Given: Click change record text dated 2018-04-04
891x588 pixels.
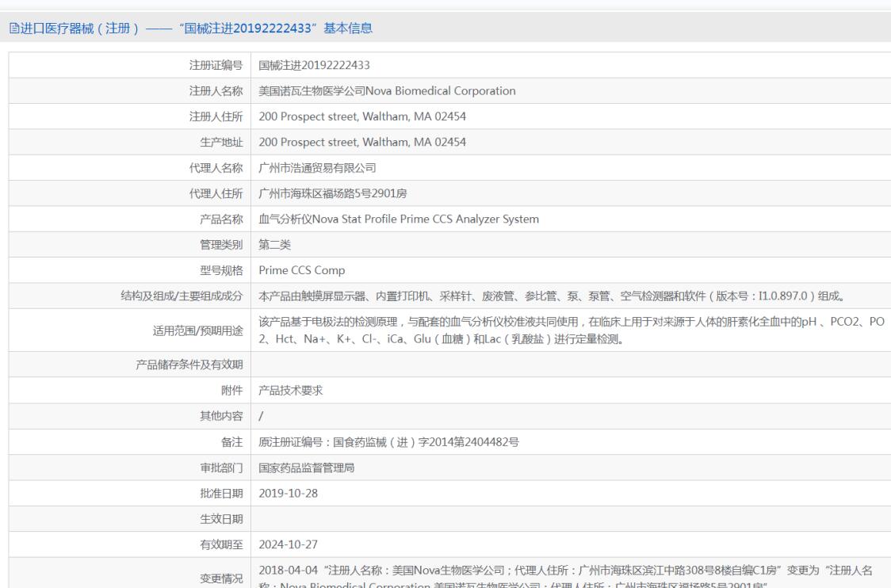Looking at the screenshot, I should (x=565, y=576).
